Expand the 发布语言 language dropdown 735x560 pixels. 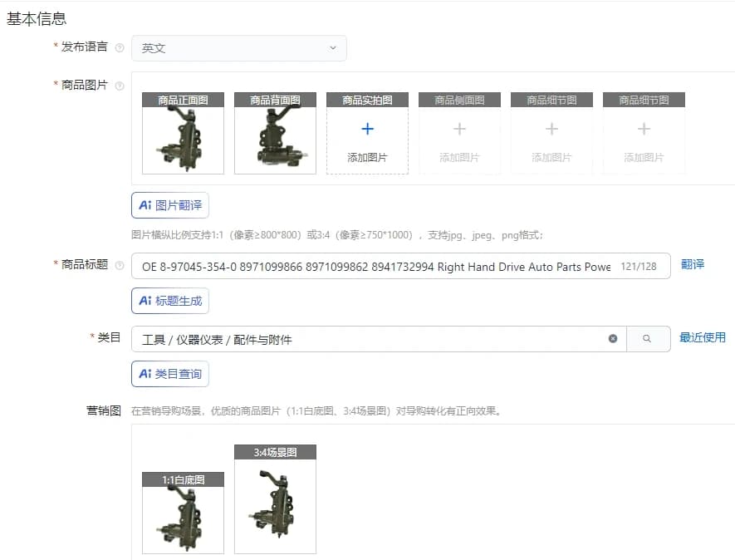click(239, 48)
